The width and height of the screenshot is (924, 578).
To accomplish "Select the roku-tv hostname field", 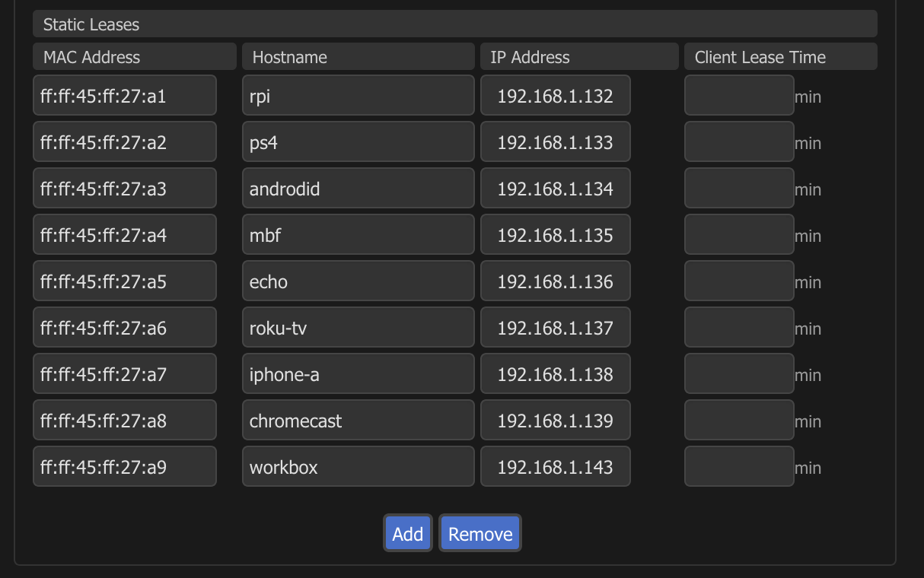I will (358, 328).
